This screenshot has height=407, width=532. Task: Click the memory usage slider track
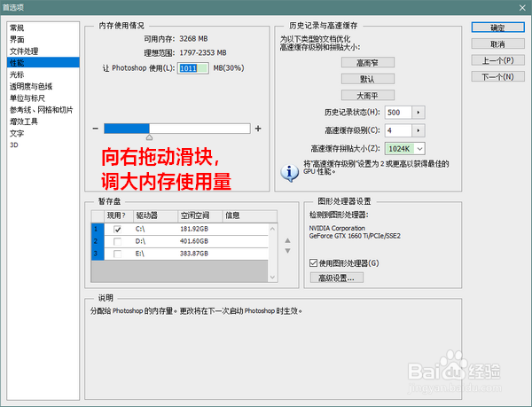pos(177,129)
